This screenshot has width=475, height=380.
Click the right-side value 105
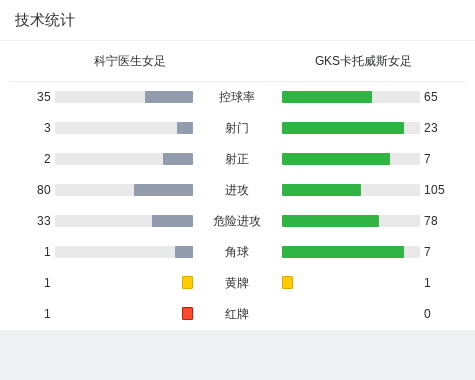coord(434,190)
